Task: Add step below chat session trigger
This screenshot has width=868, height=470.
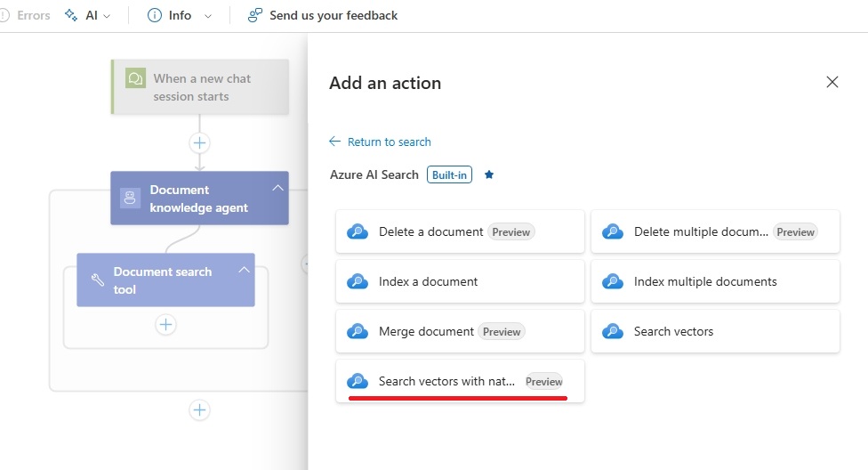Action: click(199, 142)
